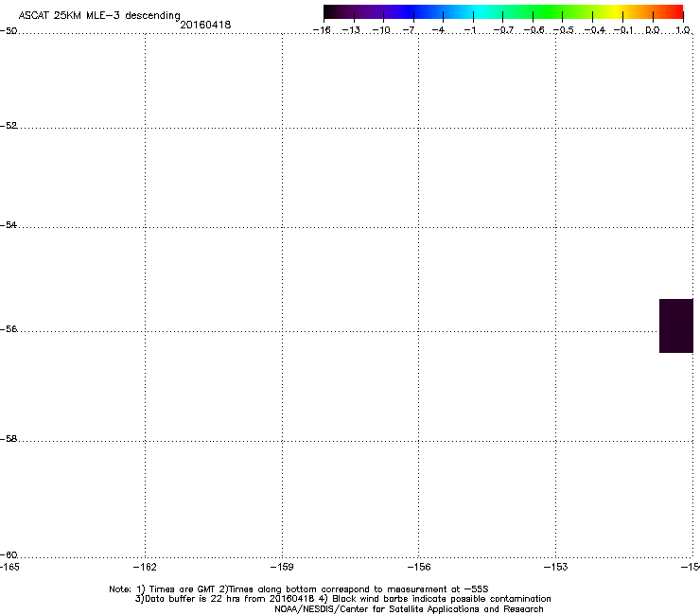This screenshot has height=615, width=700.
Task: Select the 1.0 colorbar label
Action: pos(683,30)
